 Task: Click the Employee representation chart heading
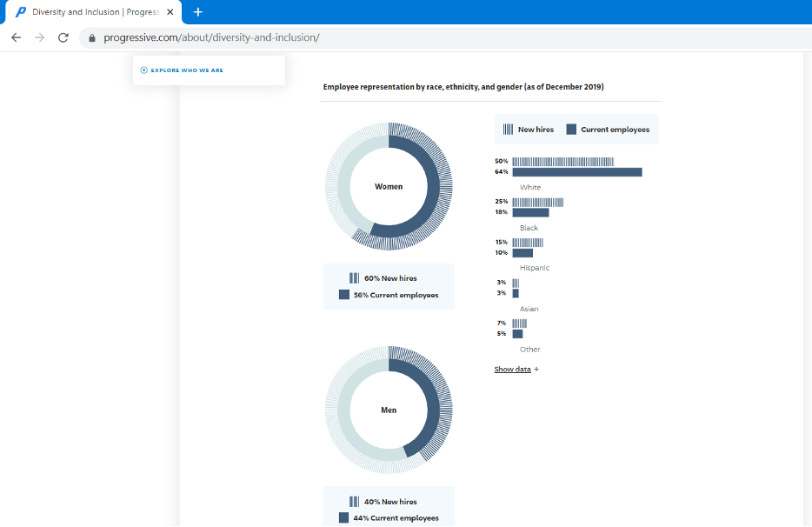click(463, 87)
